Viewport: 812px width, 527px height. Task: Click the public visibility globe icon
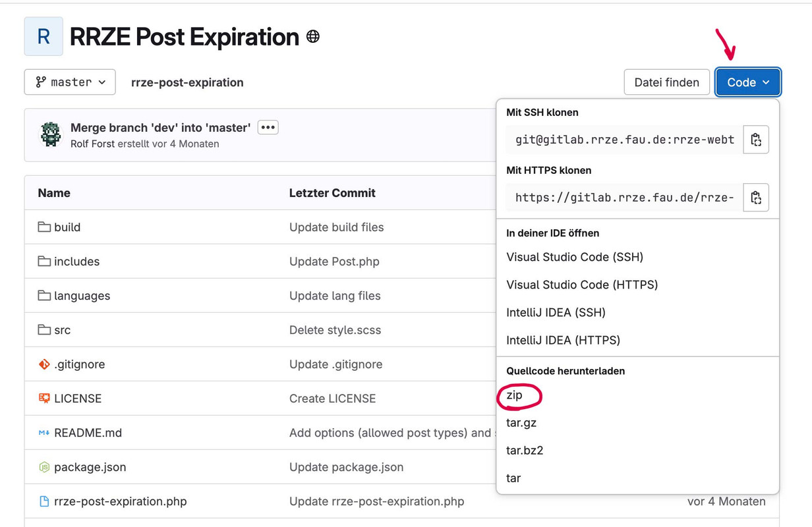[x=313, y=37]
